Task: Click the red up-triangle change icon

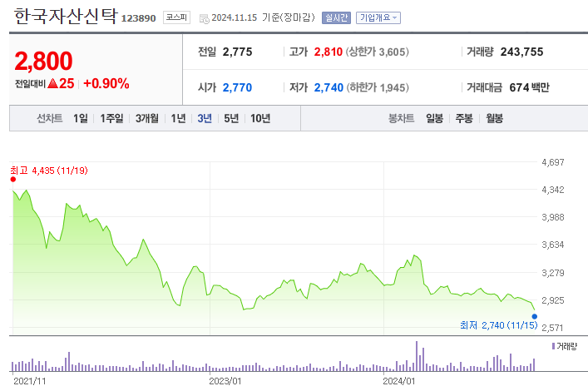Action: pyautogui.click(x=53, y=83)
